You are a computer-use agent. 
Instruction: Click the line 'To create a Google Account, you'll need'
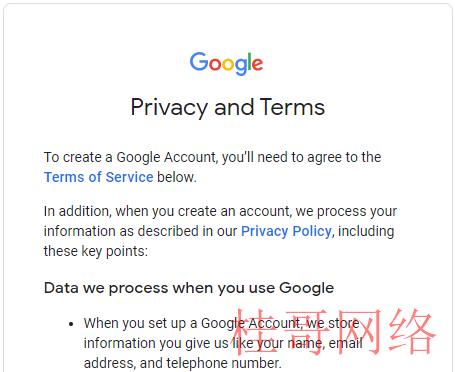(212, 157)
